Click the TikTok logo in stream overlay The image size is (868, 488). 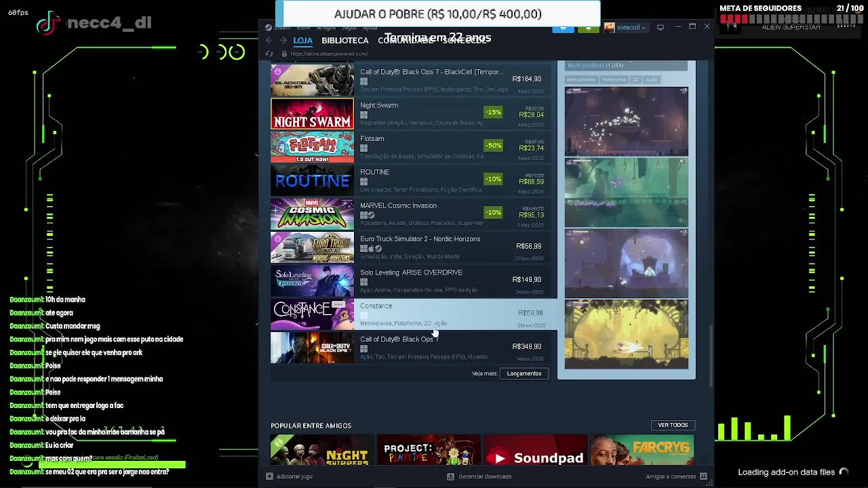[48, 24]
